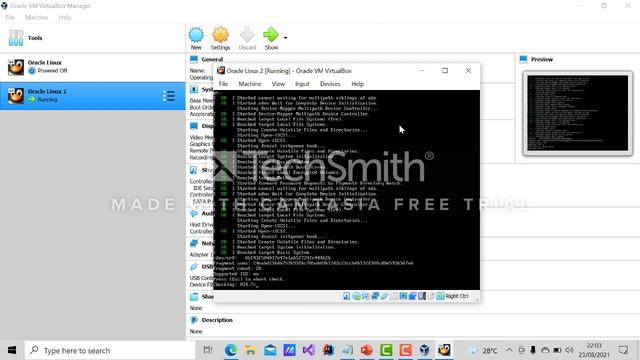Open File menu in the VM window
The height and width of the screenshot is (360, 640).
click(223, 84)
